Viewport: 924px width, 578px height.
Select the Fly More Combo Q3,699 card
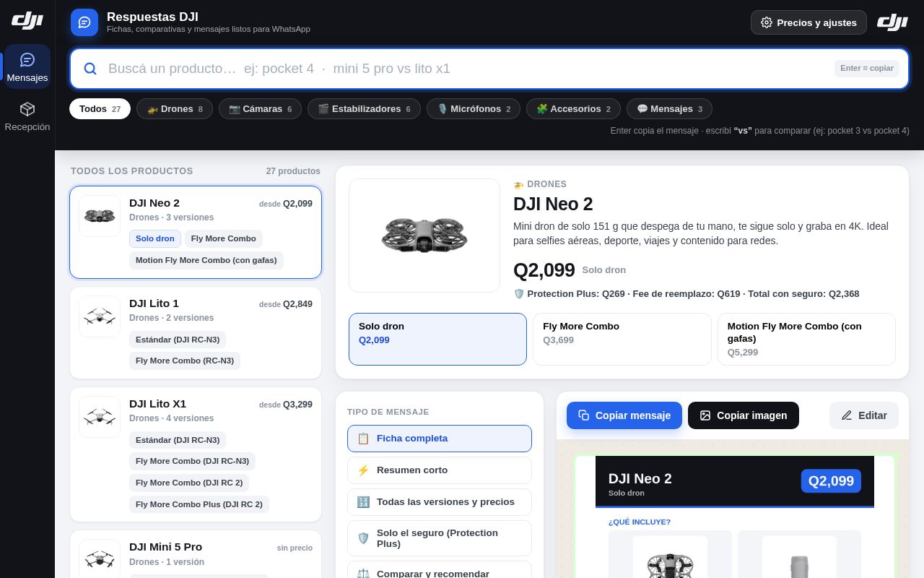[622, 339]
